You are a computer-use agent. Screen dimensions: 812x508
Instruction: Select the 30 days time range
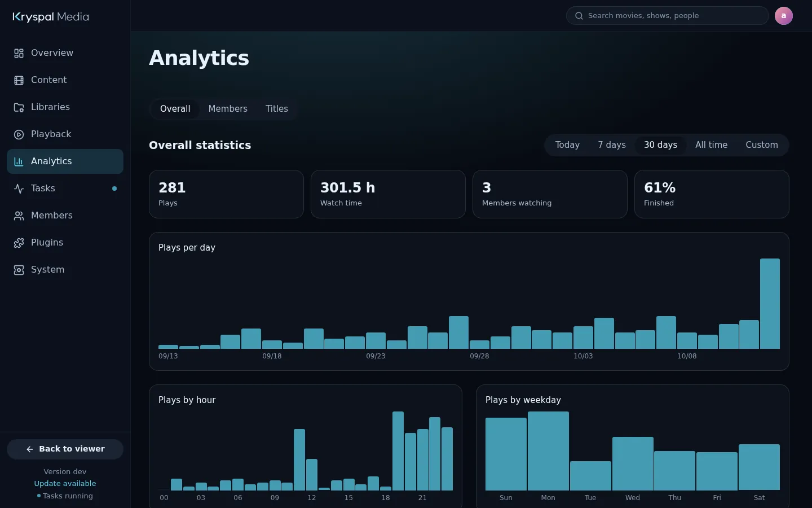click(x=660, y=145)
